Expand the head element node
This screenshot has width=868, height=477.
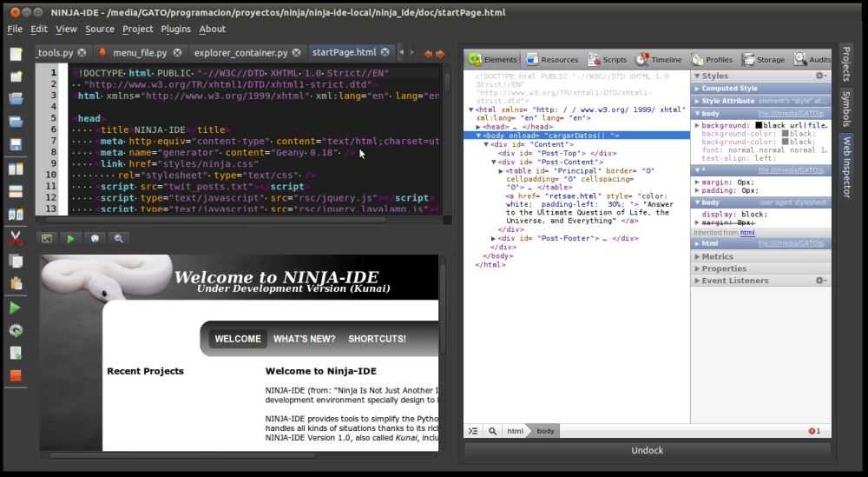click(478, 127)
